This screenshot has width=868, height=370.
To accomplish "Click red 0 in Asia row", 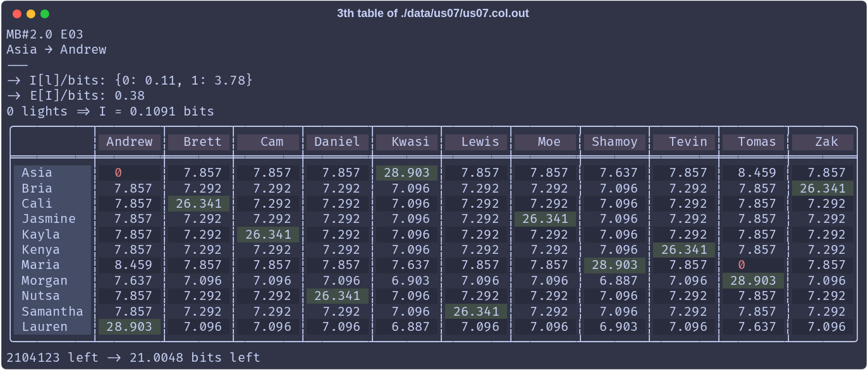I will click(x=118, y=173).
